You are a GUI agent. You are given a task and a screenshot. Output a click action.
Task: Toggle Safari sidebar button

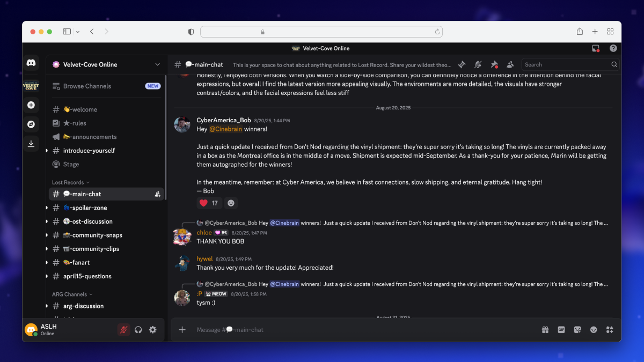tap(67, 32)
